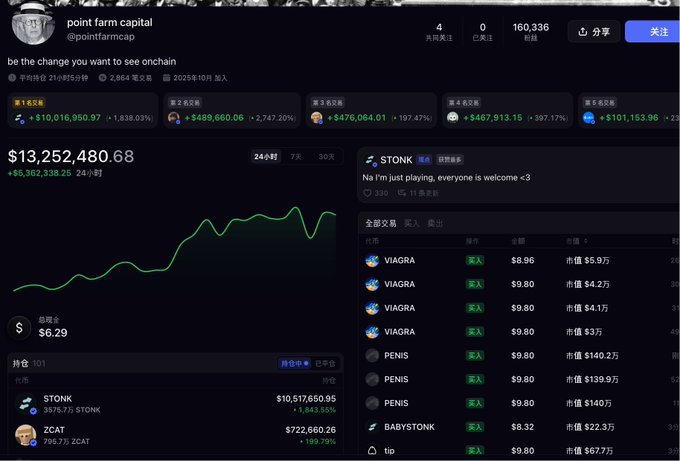Click the STONK icon in the pinned post
This screenshot has height=461, width=680.
[370, 160]
